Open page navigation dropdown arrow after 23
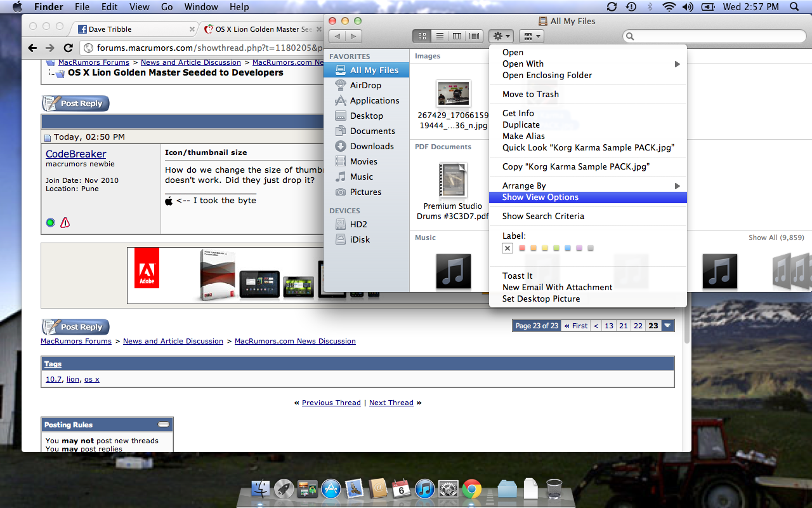This screenshot has height=508, width=812. pyautogui.click(x=667, y=326)
